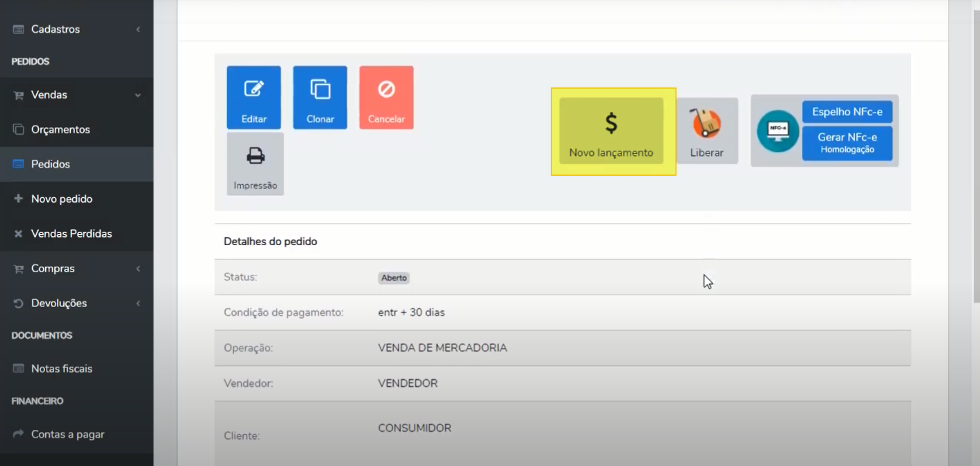Click the Aberto status badge
The image size is (980, 466).
(x=394, y=278)
